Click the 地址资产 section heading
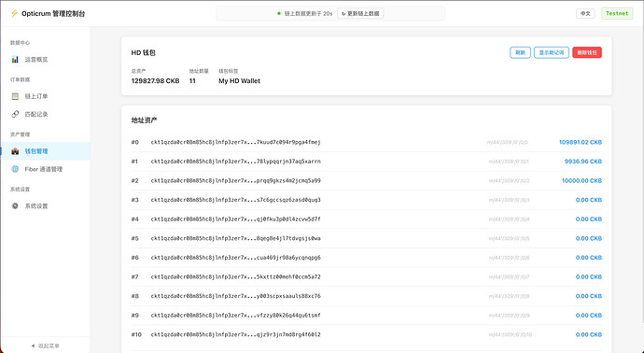This screenshot has width=644, height=353. (144, 120)
